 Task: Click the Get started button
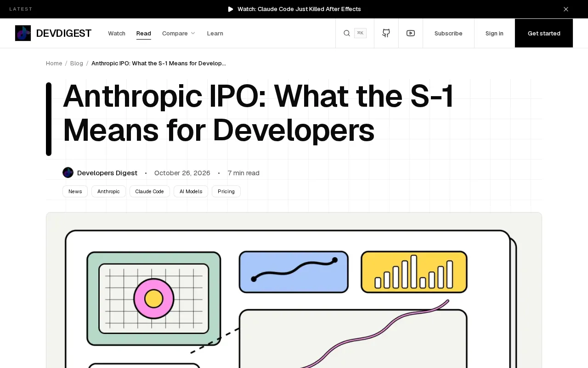click(x=544, y=33)
